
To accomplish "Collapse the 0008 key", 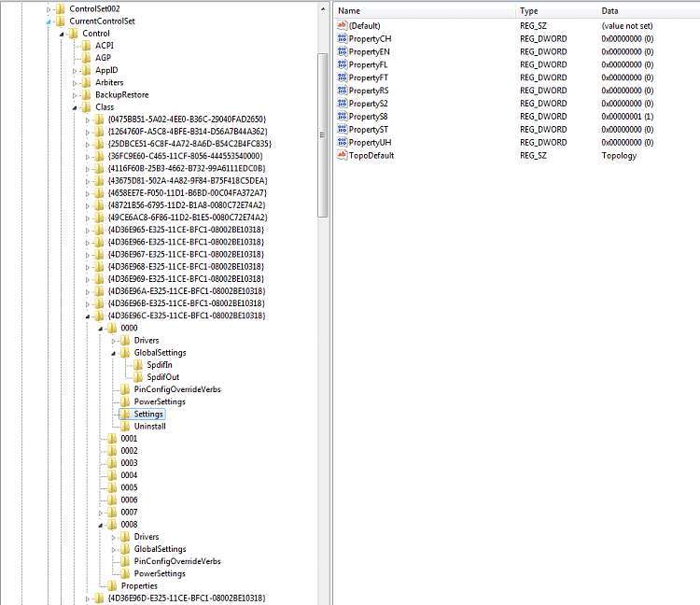I will click(101, 525).
